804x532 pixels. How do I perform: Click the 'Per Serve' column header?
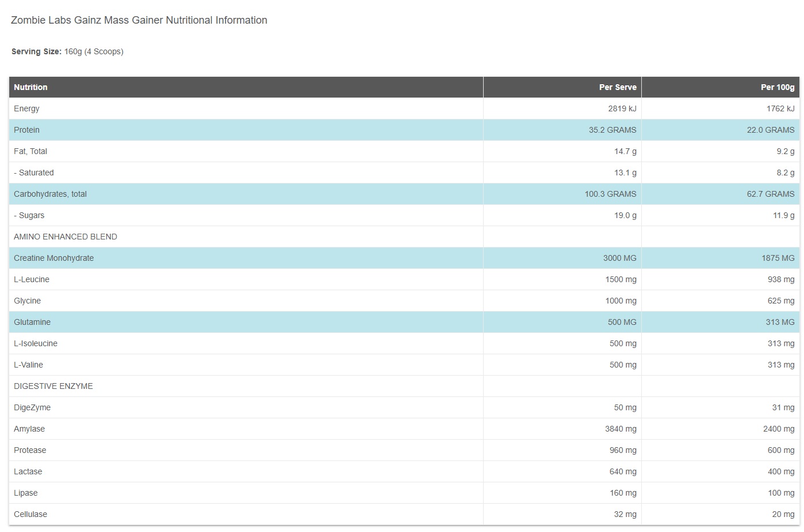coord(618,87)
